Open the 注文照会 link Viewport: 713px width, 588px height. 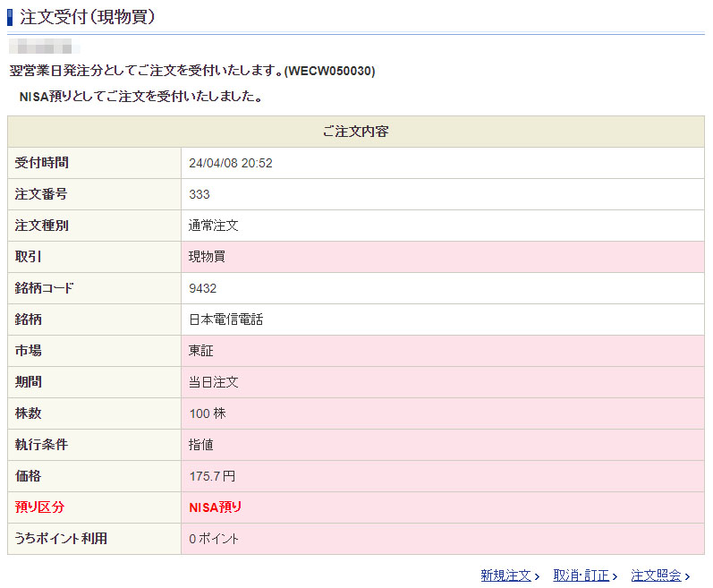(656, 575)
